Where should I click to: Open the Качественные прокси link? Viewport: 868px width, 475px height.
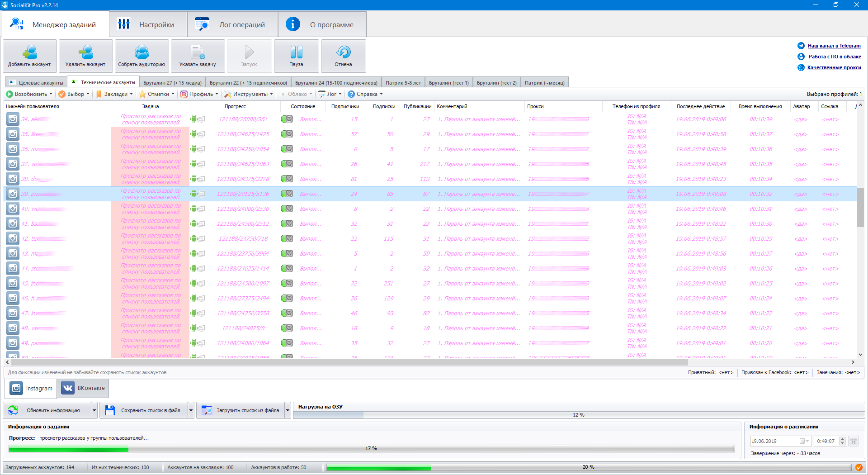tap(834, 67)
